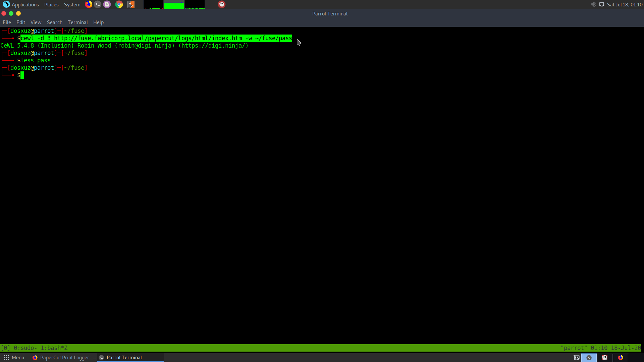
Task: Open the Places menu
Action: point(51,4)
